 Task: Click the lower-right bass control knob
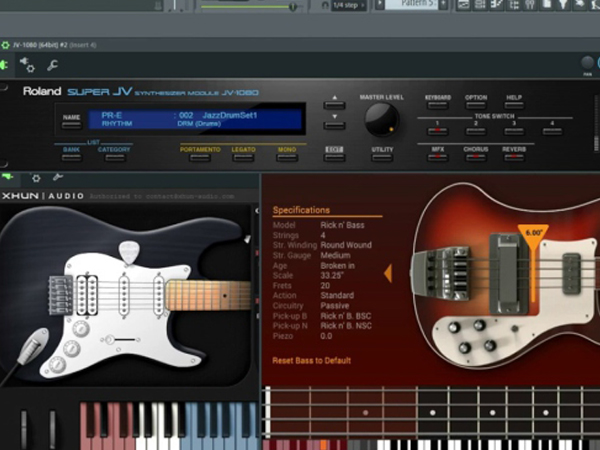coord(490,346)
